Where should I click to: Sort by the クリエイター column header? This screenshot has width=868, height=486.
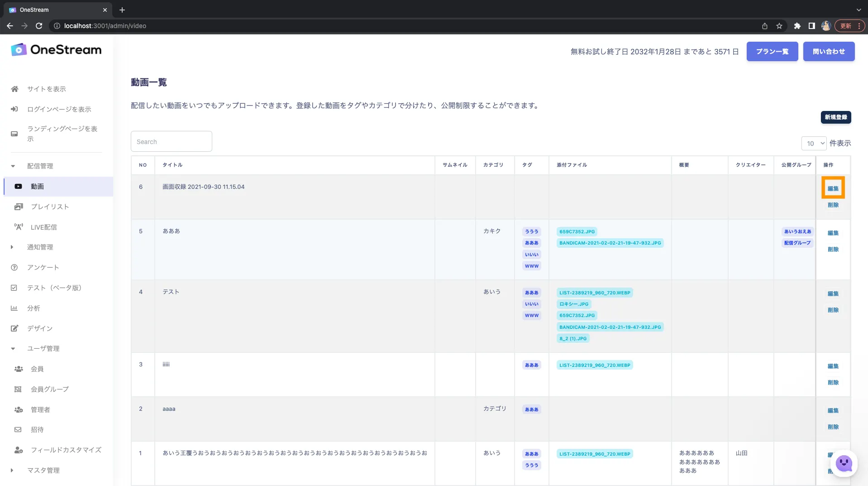click(x=750, y=165)
